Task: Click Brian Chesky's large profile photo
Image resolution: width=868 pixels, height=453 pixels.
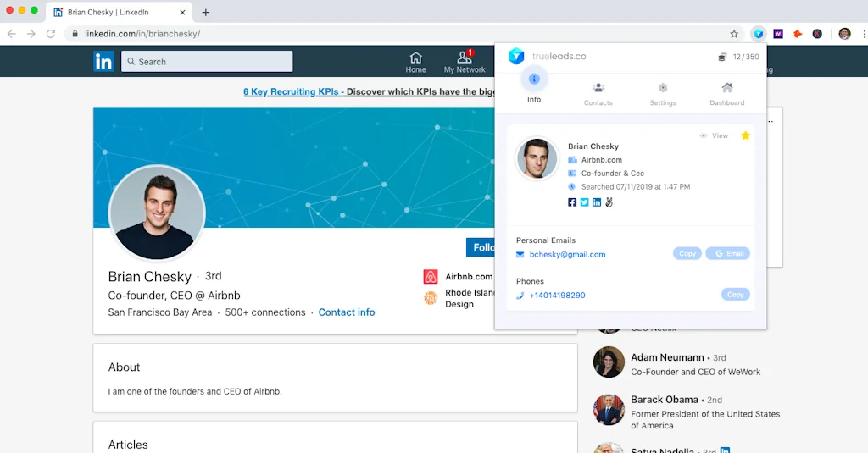Action: point(157,213)
